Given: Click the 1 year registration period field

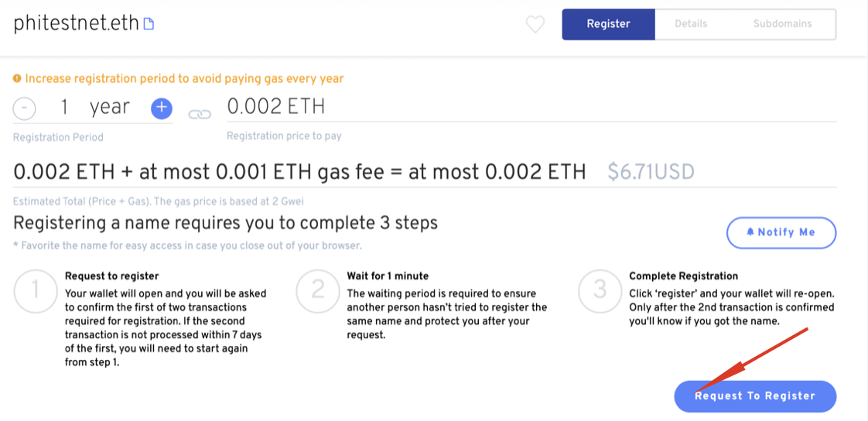Looking at the screenshot, I should [94, 108].
